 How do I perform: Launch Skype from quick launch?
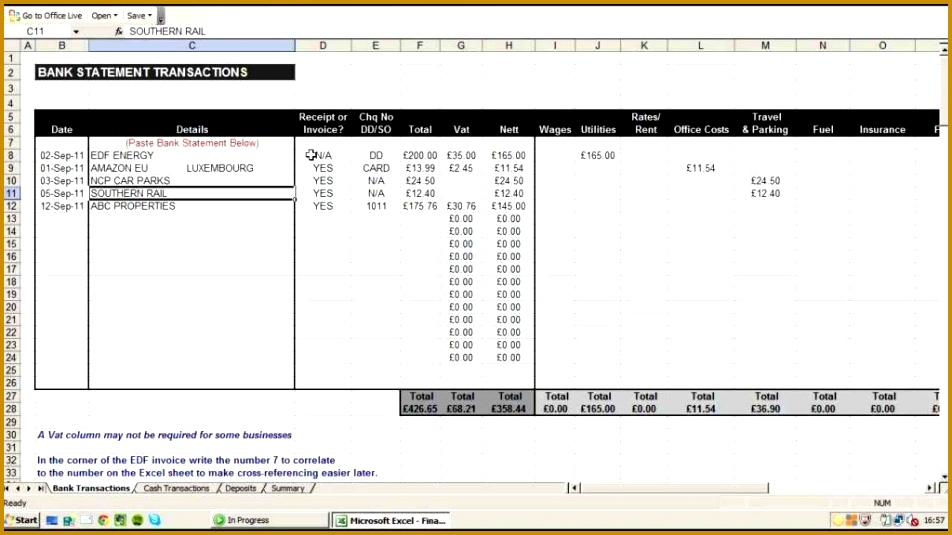tap(155, 520)
